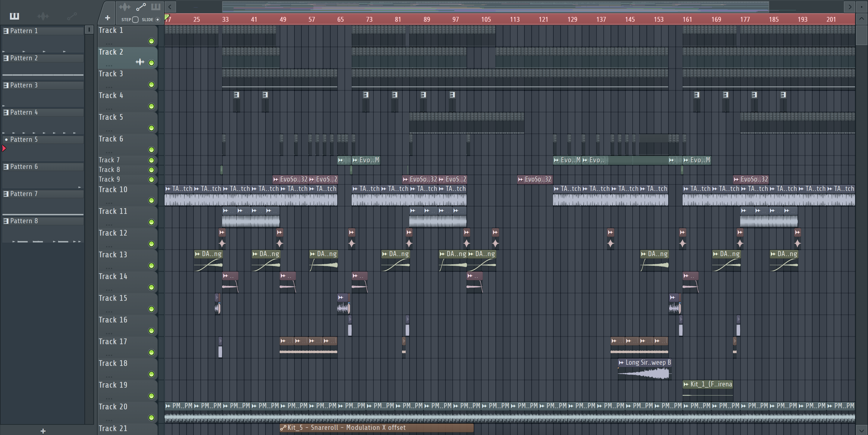
Task: Show patterns in the picker panel
Action: coord(14,16)
